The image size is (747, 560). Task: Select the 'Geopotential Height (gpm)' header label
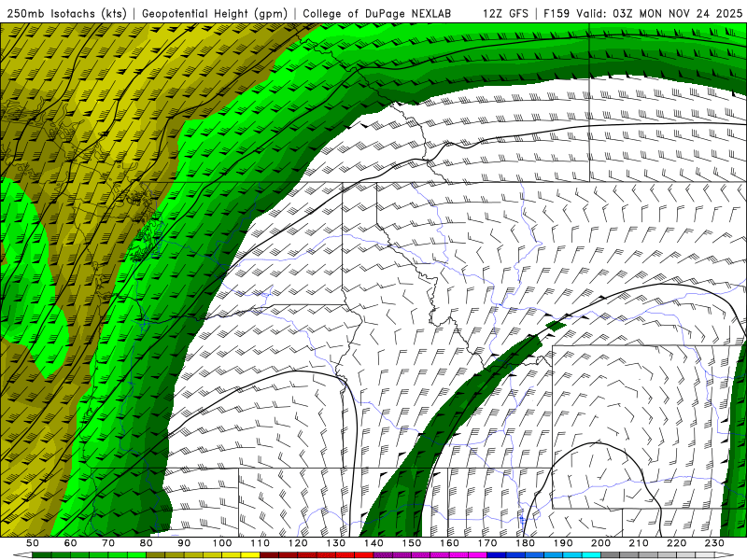pos(215,14)
